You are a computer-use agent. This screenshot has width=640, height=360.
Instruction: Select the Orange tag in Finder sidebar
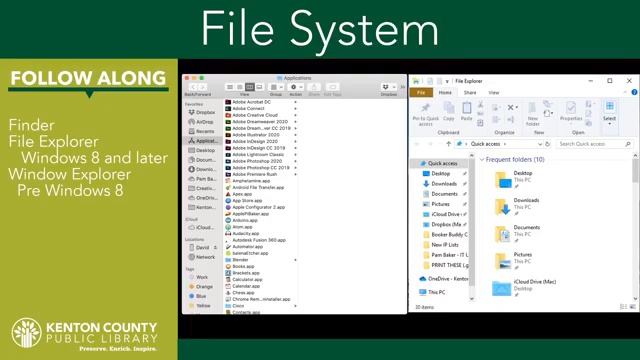coord(201,287)
